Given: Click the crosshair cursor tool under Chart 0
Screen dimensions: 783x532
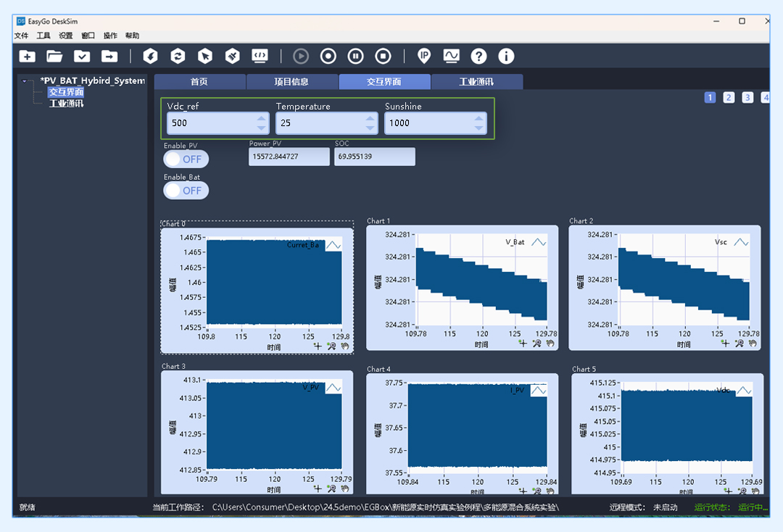Looking at the screenshot, I should 318,346.
